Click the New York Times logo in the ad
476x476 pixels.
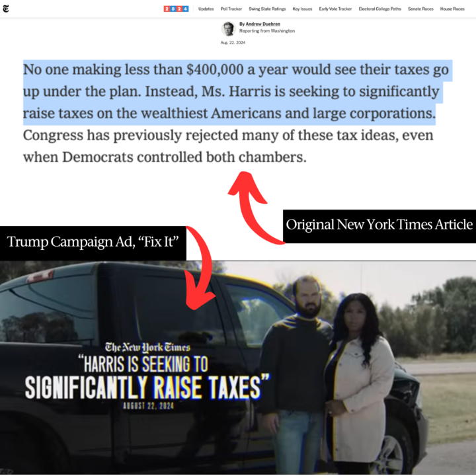coord(147,347)
